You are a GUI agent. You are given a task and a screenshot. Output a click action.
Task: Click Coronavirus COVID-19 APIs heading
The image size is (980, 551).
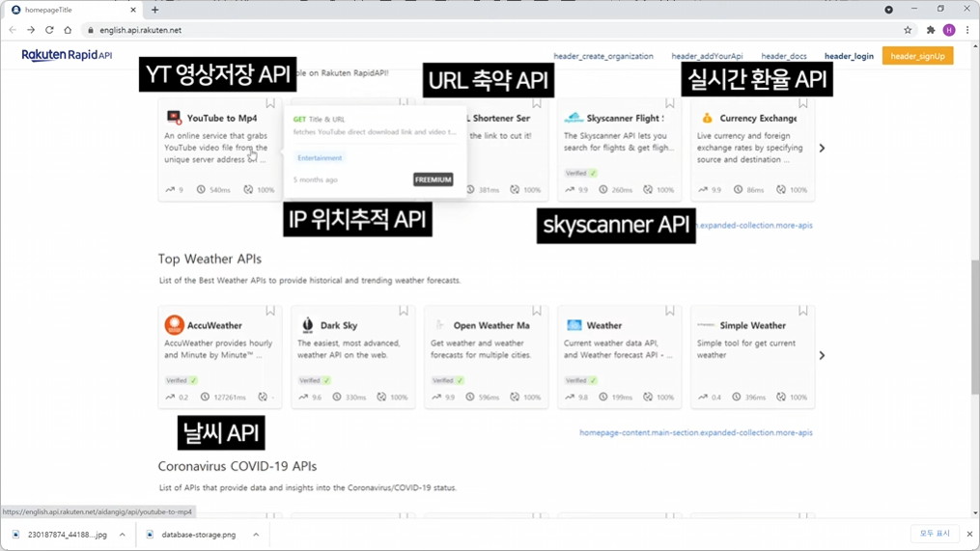tap(237, 466)
